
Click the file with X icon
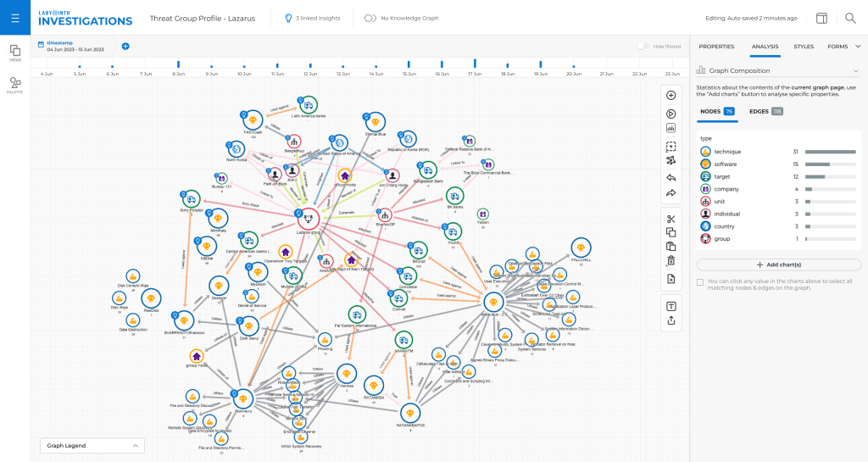[x=671, y=279]
